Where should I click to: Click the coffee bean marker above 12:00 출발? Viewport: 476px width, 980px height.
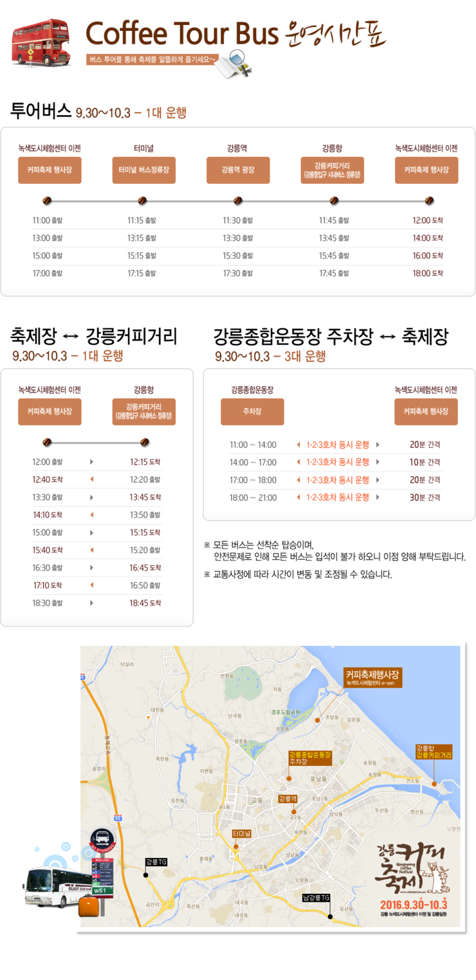[46, 442]
